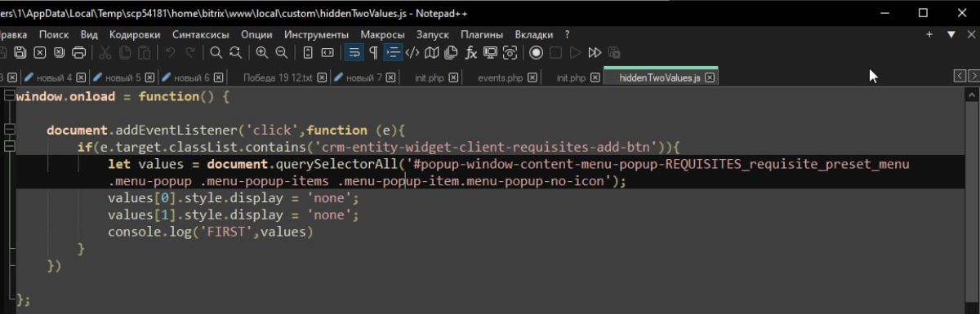Click the Paste clipboard icon
This screenshot has width=980, height=314.
(x=145, y=53)
